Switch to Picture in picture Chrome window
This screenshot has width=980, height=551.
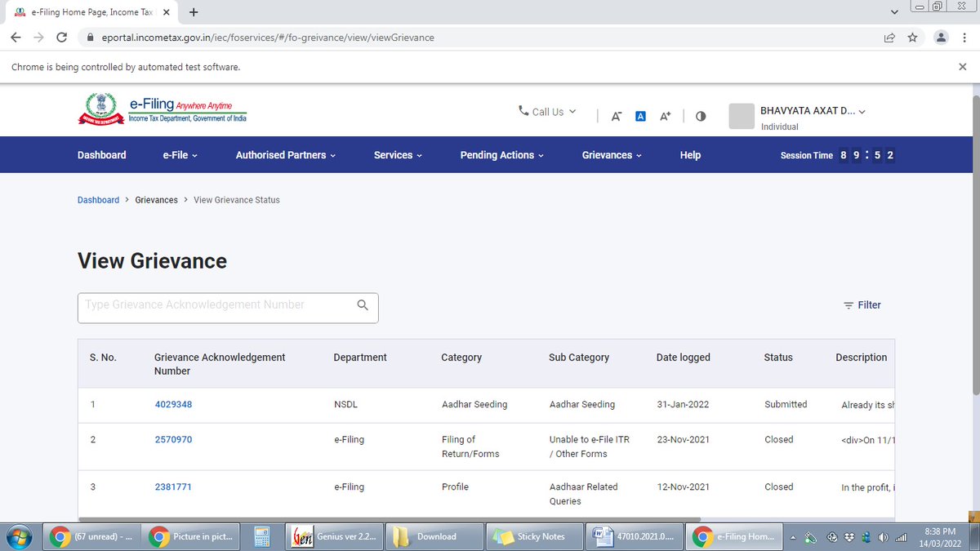pos(191,536)
